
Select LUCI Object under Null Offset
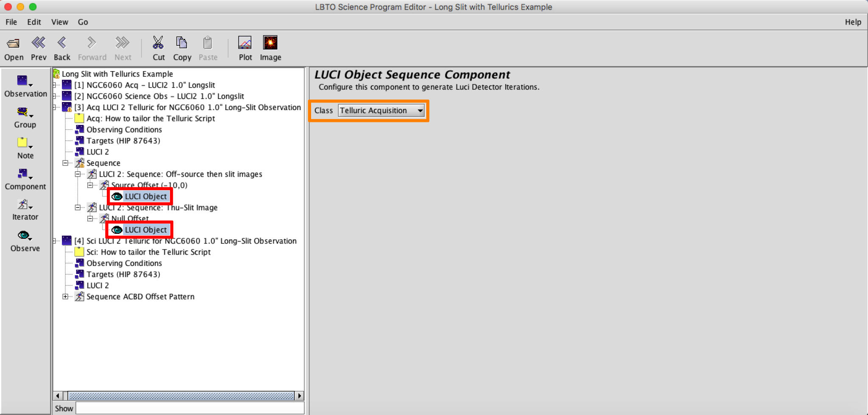click(145, 230)
